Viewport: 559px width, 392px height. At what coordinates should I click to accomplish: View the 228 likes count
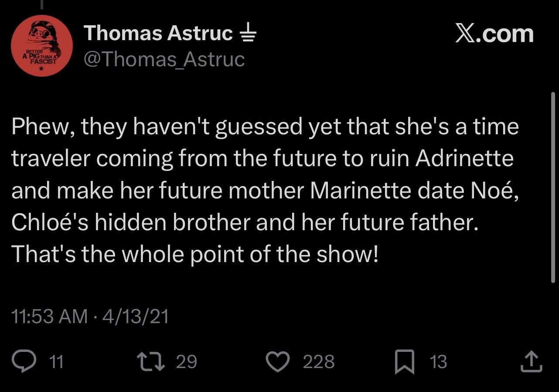(x=319, y=362)
